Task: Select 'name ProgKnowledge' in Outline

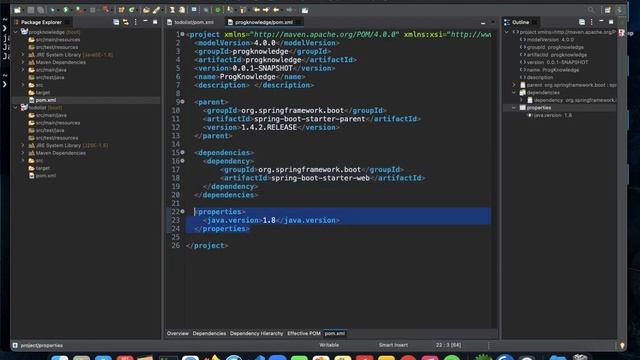Action: click(553, 70)
